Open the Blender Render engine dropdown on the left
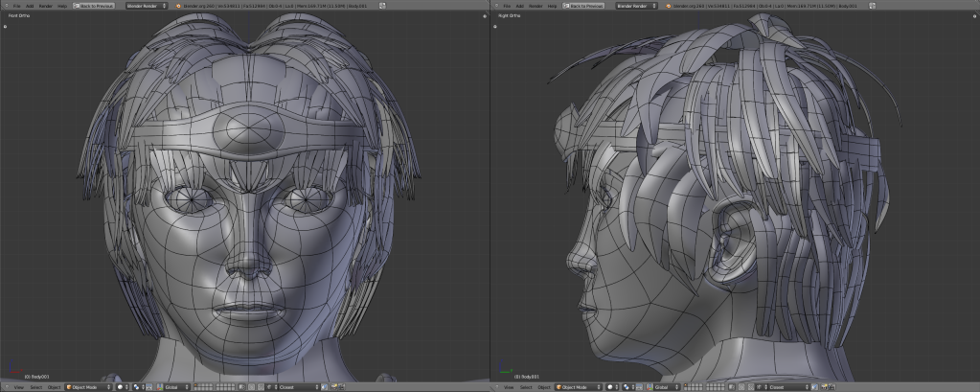The width and height of the screenshot is (980, 392). (x=147, y=6)
